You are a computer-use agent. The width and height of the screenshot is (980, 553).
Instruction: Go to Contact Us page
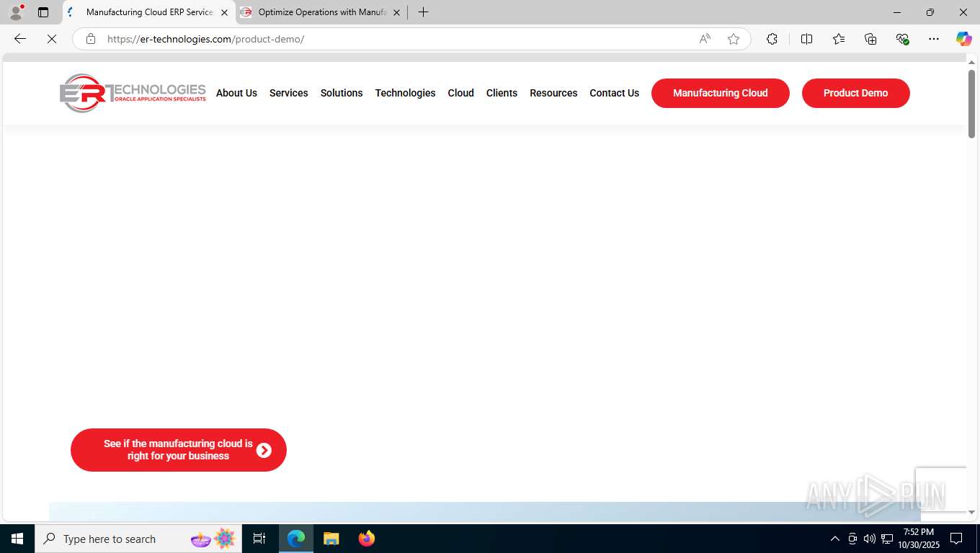pos(614,93)
